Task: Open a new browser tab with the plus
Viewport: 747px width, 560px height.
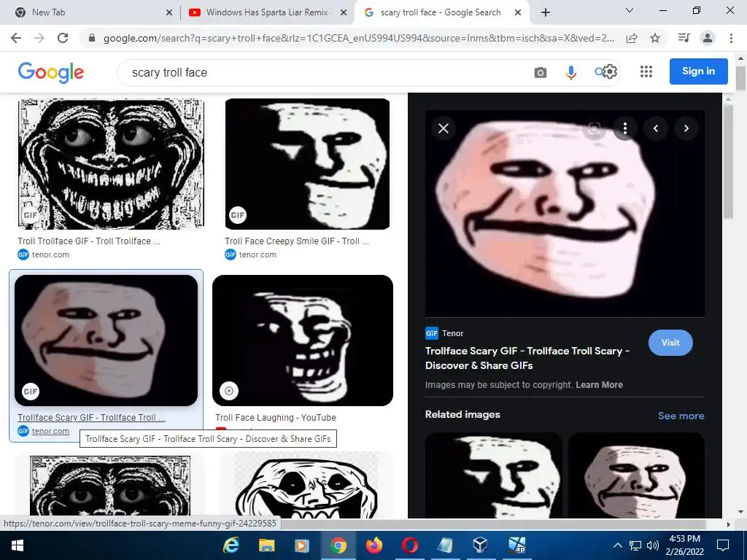Action: point(546,13)
